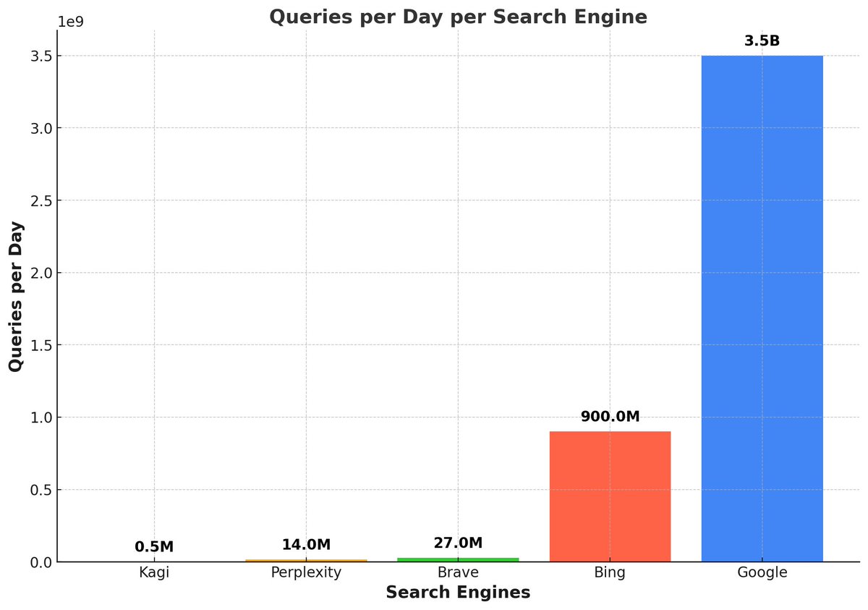The width and height of the screenshot is (868, 610).
Task: Select the Perplexity tick label
Action: coord(306,572)
